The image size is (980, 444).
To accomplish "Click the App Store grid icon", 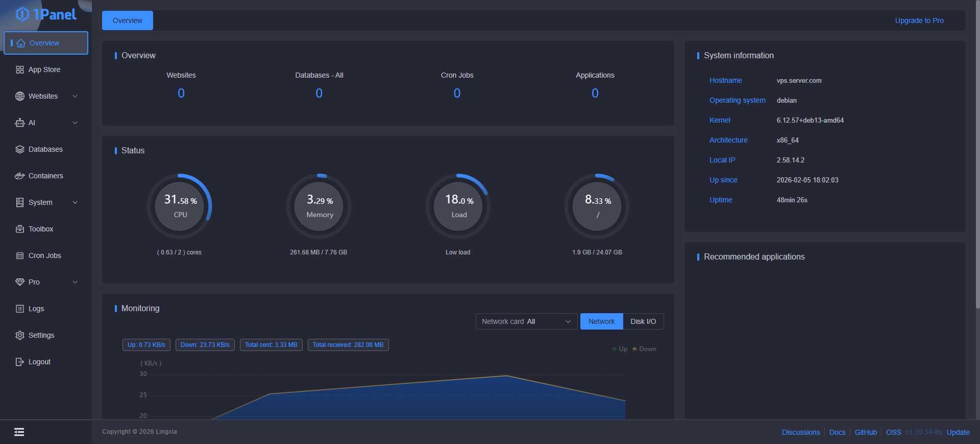I will (20, 69).
